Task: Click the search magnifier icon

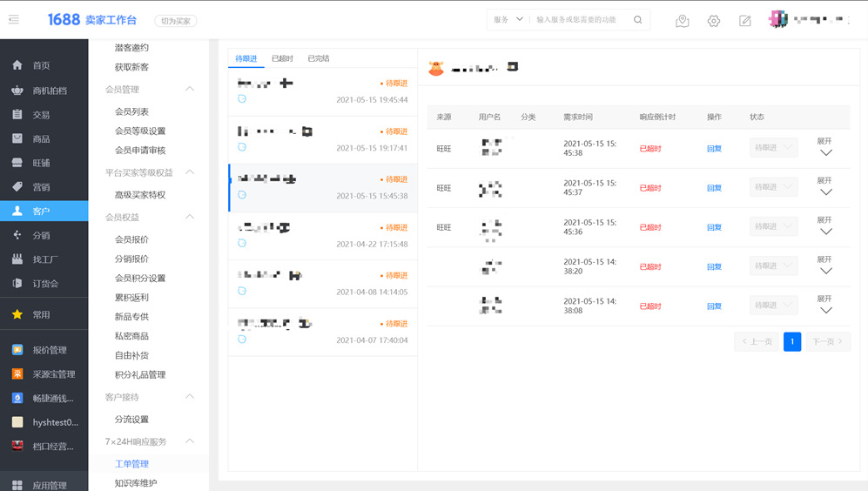Action: tap(637, 20)
